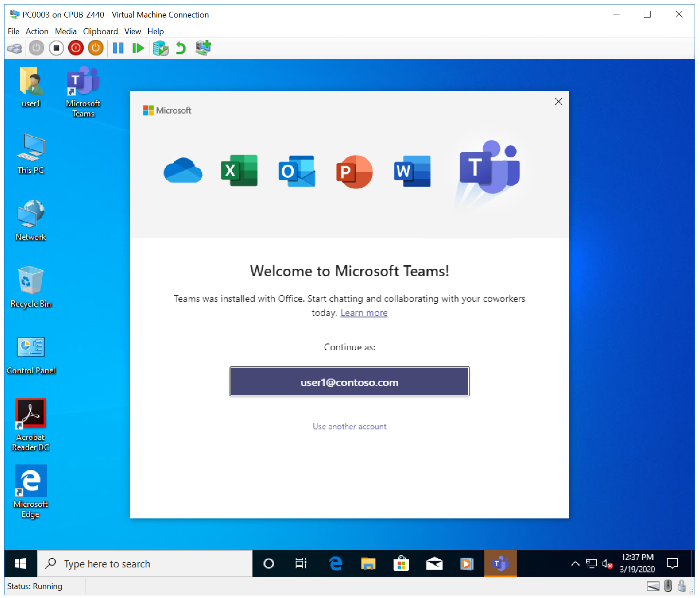
Task: Click the Microsoft Store taskbar icon
Action: pyautogui.click(x=401, y=564)
